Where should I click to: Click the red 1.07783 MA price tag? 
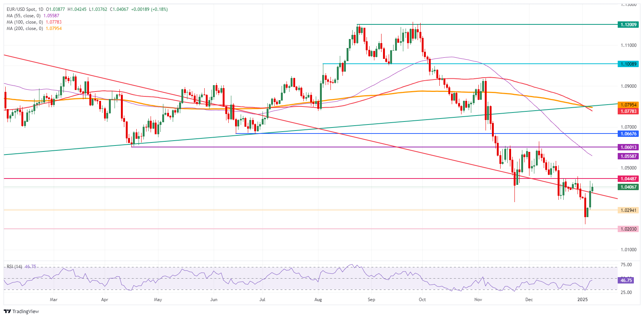628,111
